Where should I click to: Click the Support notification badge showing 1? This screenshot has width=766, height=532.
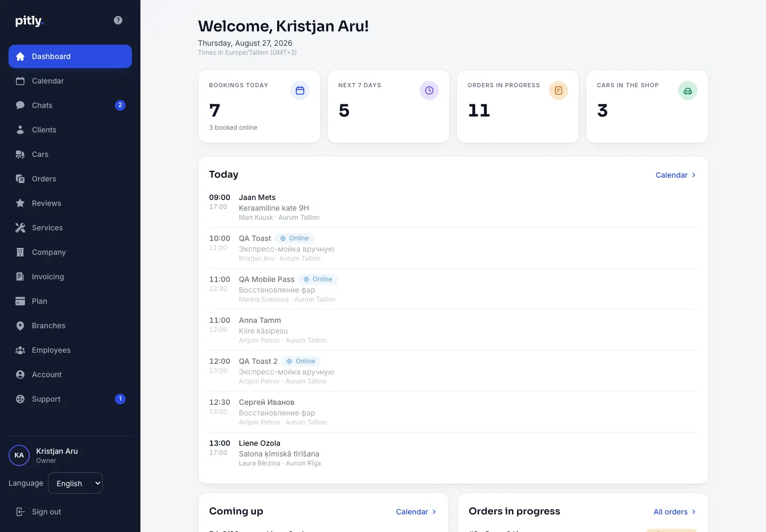120,399
